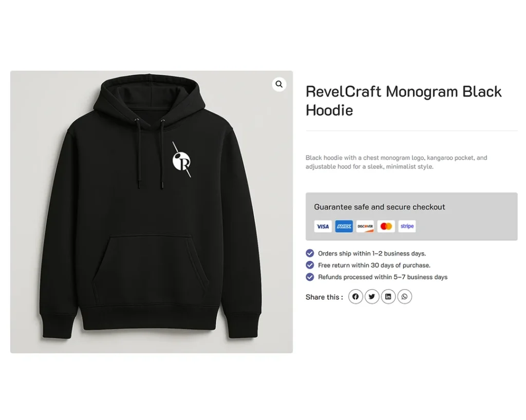
Task: Click the Visa payment badge
Action: click(x=323, y=226)
